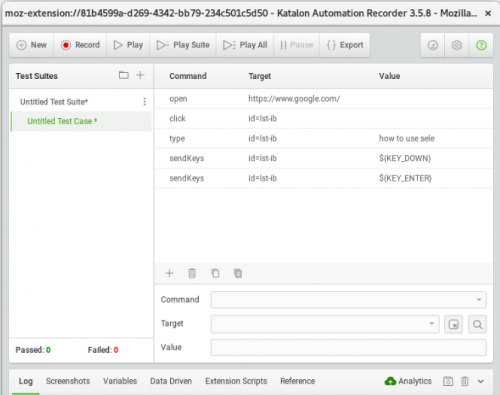Select the open command row
This screenshot has width=500, height=395.
coord(323,99)
